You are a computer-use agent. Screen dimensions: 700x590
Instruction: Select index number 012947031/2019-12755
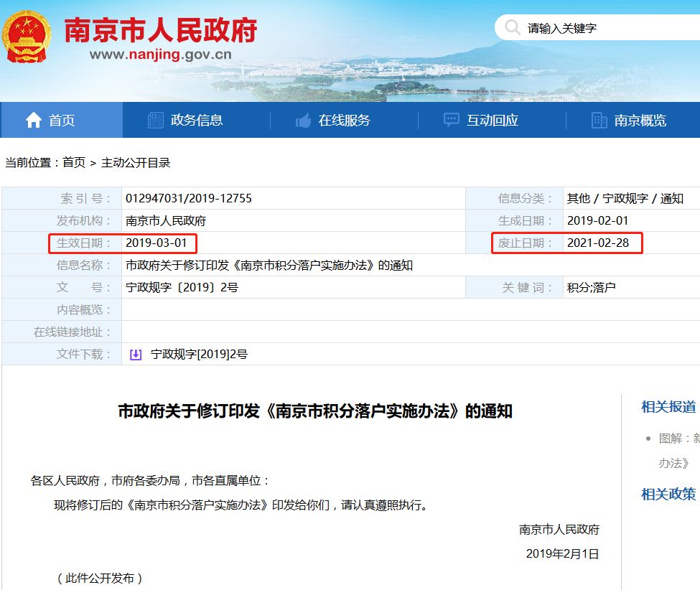188,198
